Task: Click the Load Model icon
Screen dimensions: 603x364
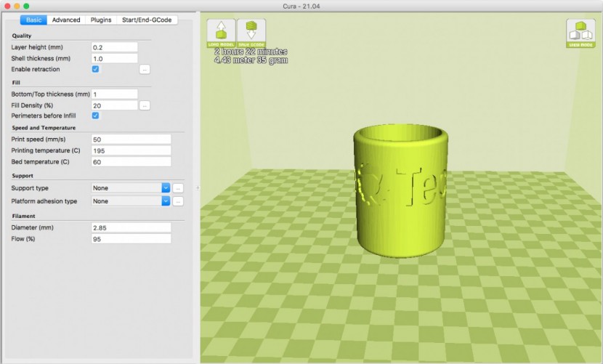Action: pyautogui.click(x=221, y=33)
